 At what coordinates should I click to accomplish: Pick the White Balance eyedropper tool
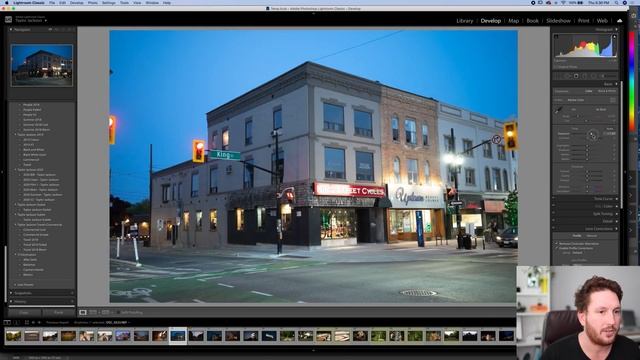click(559, 110)
